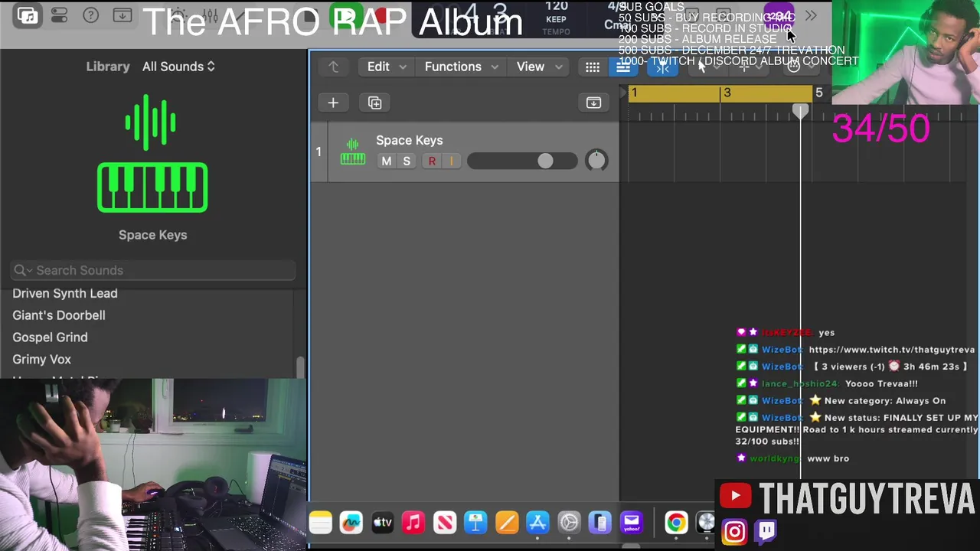
Task: Record-enable the Space Keys track
Action: [432, 161]
